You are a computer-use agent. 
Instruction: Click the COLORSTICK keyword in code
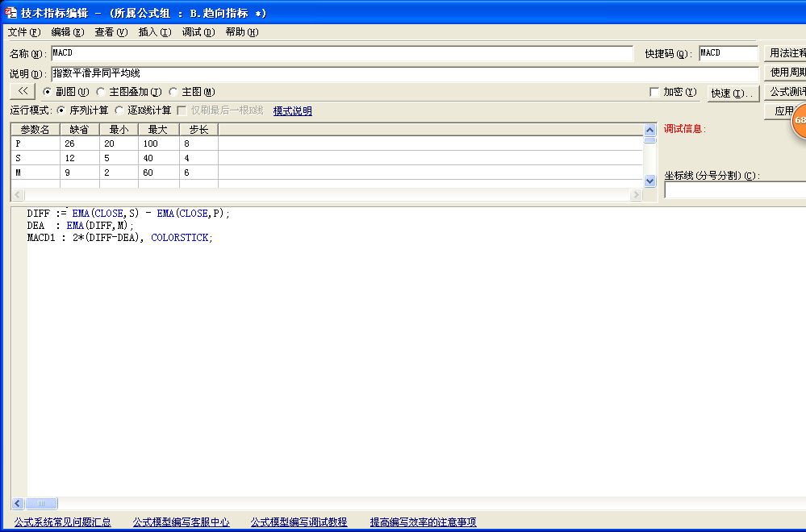pyautogui.click(x=180, y=238)
